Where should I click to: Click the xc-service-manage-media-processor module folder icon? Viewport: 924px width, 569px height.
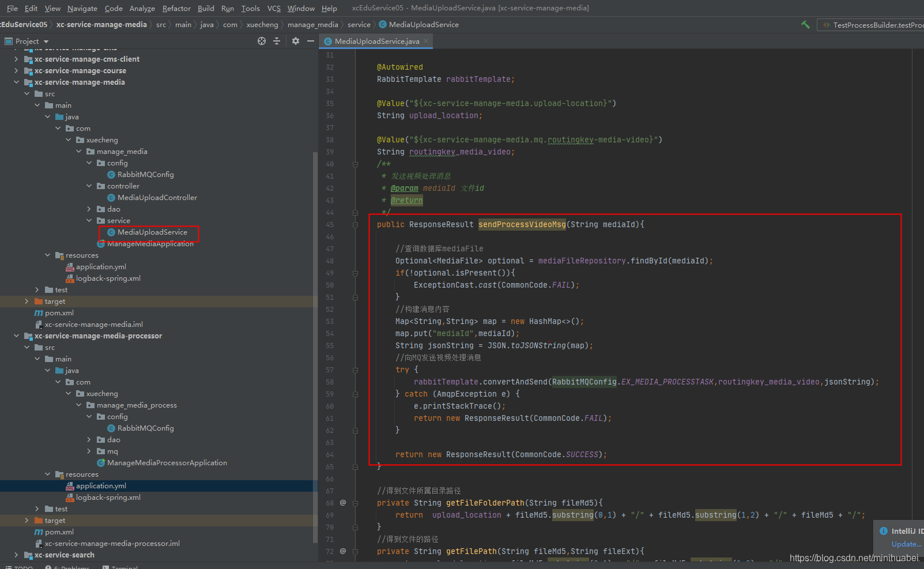[x=28, y=336]
